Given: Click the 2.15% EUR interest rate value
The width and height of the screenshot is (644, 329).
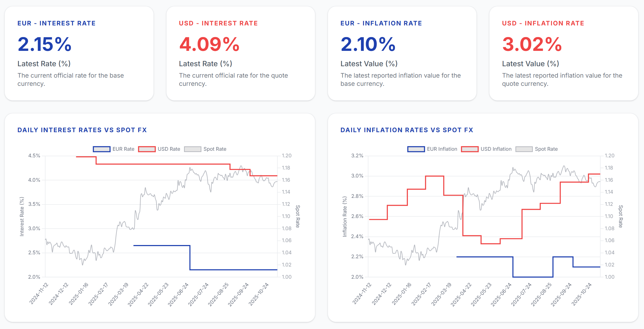Looking at the screenshot, I should [45, 44].
